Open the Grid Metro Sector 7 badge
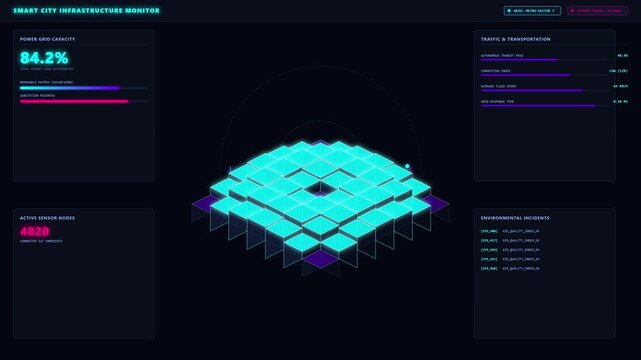The height and width of the screenshot is (360, 641). click(532, 11)
